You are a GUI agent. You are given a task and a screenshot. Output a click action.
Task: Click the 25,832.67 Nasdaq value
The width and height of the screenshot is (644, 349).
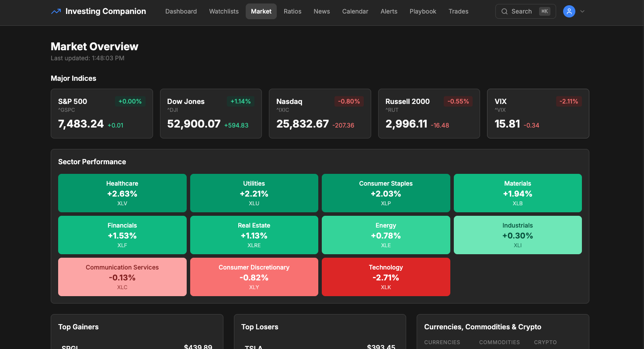coord(303,124)
